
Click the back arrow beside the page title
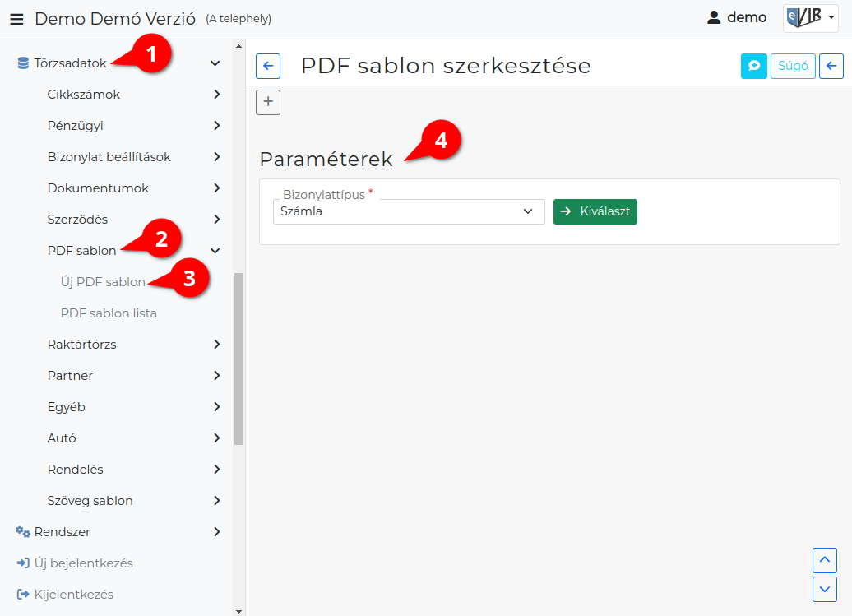(x=268, y=67)
